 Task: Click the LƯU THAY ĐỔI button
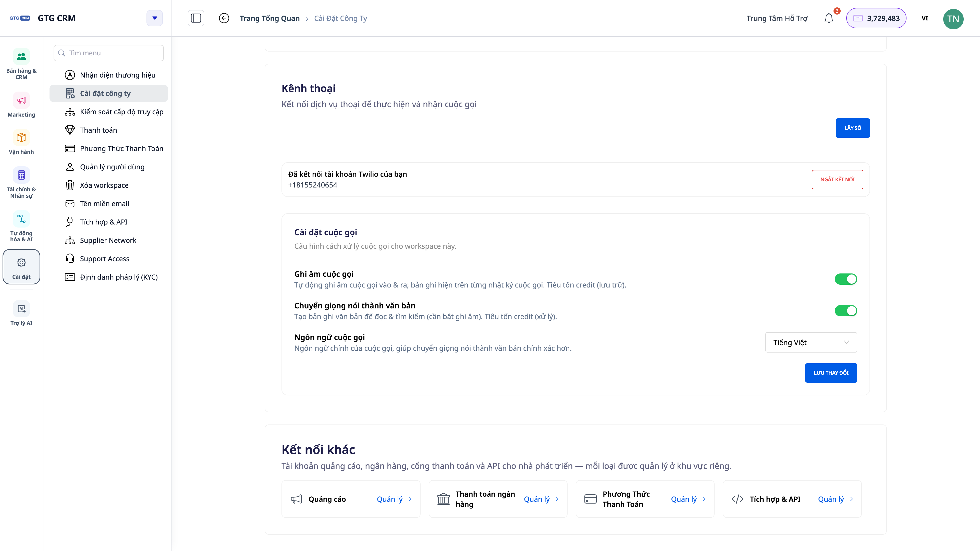pos(831,373)
